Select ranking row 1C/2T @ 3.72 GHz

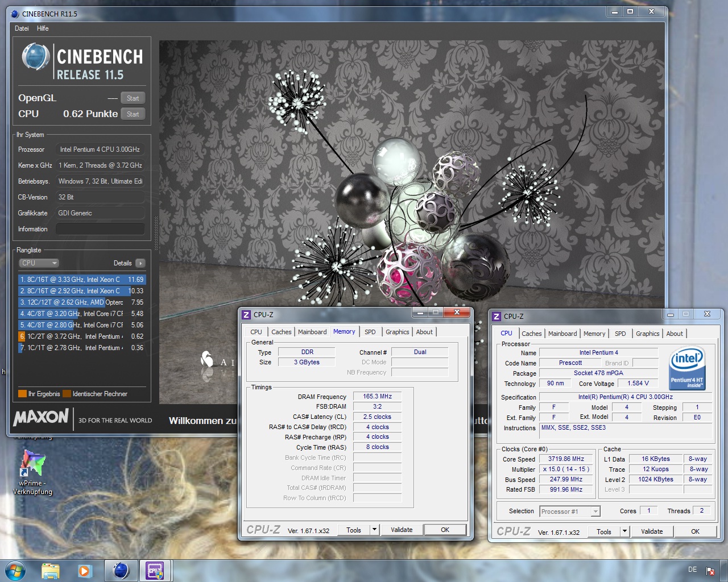tap(82, 336)
